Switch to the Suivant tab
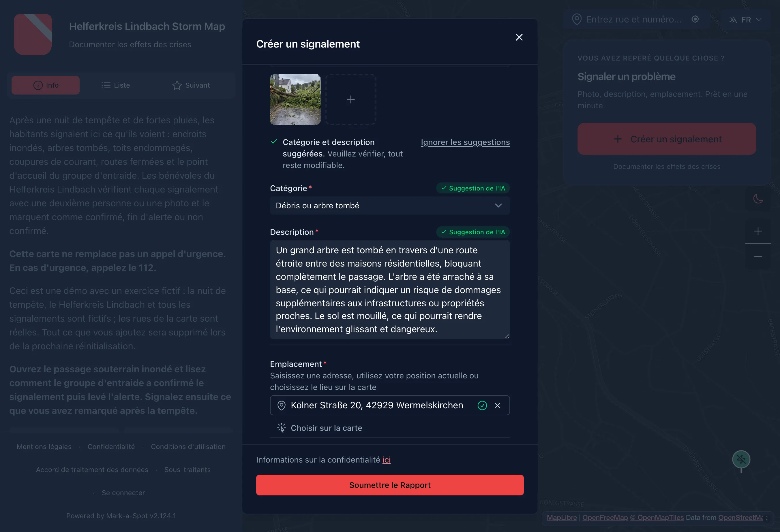The width and height of the screenshot is (780, 532). click(x=191, y=85)
